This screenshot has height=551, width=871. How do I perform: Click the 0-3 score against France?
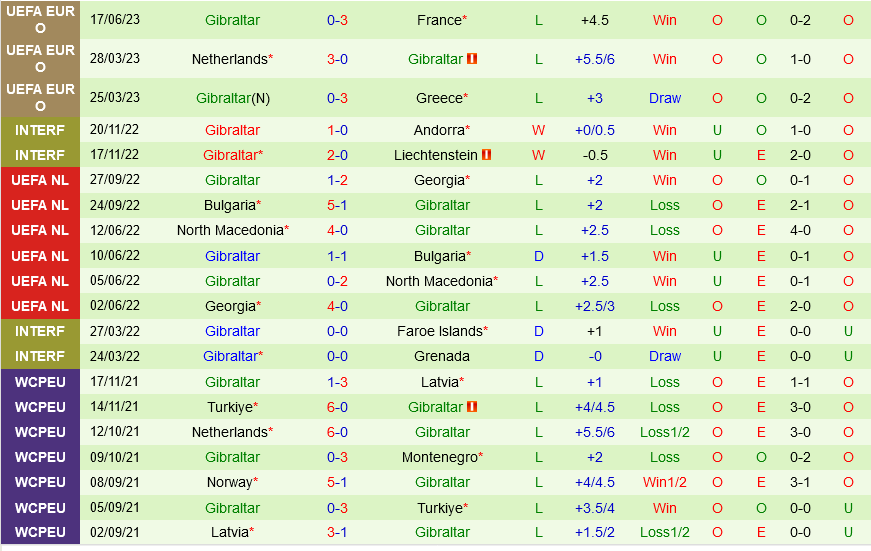pyautogui.click(x=337, y=20)
